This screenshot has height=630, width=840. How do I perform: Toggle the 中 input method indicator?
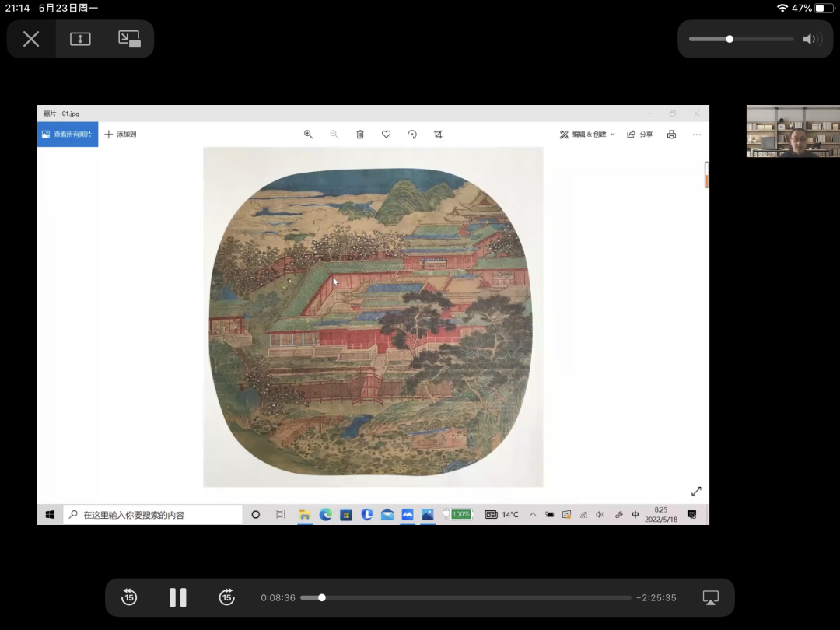click(x=635, y=515)
